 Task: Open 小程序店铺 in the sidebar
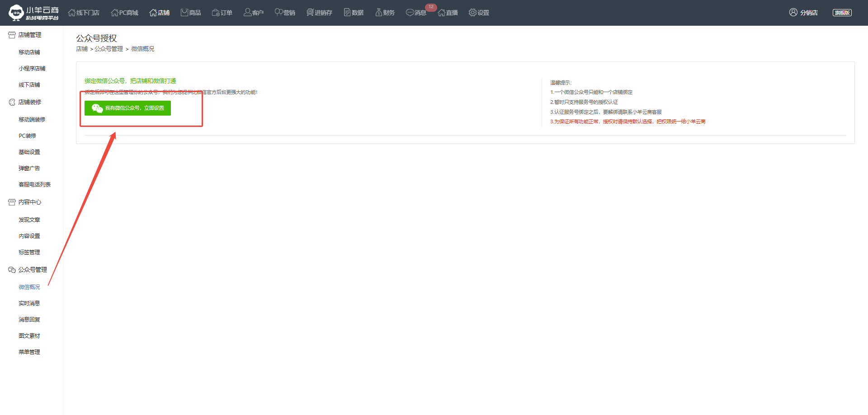(32, 69)
